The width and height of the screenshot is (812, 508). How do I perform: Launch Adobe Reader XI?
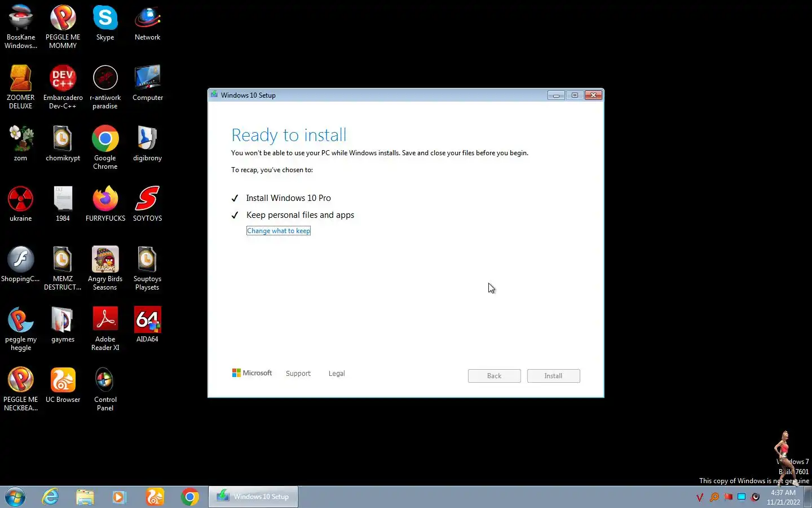[x=105, y=329]
